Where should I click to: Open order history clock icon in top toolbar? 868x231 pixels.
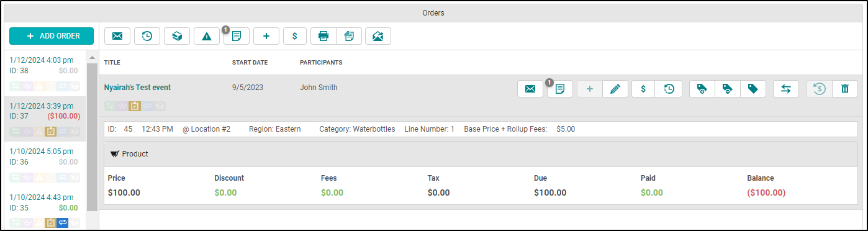click(x=147, y=36)
